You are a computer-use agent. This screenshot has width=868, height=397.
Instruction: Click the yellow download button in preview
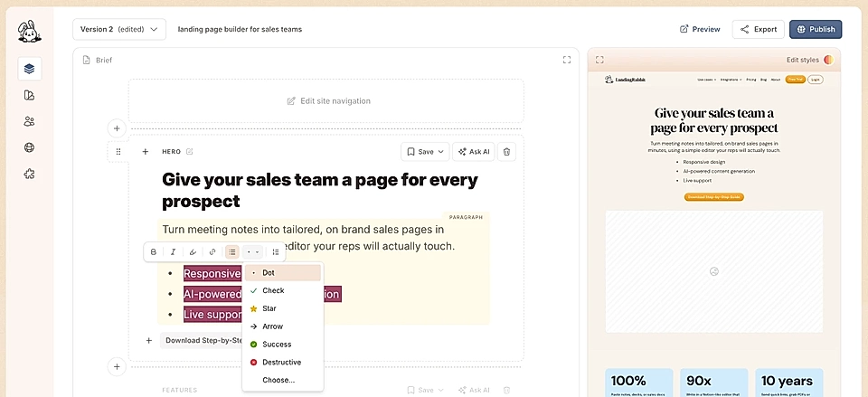713,196
